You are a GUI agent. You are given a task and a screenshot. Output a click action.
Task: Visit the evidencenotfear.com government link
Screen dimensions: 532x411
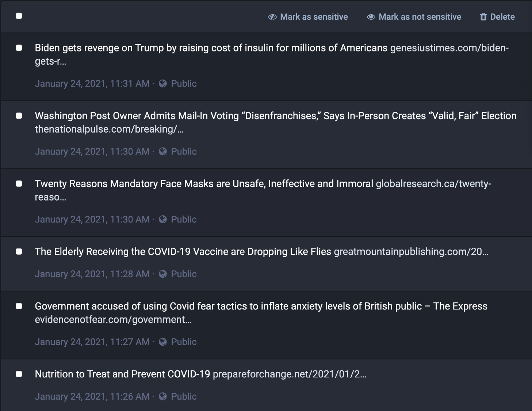[x=113, y=320]
